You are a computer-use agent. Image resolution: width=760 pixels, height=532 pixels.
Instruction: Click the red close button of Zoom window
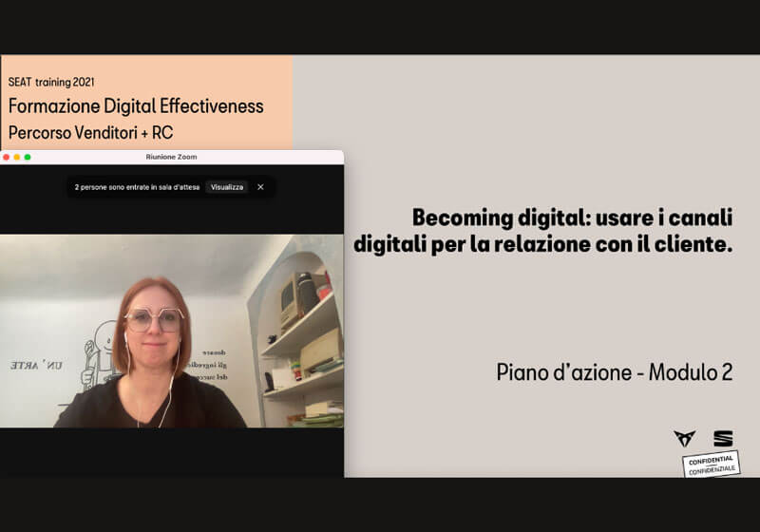[7, 157]
